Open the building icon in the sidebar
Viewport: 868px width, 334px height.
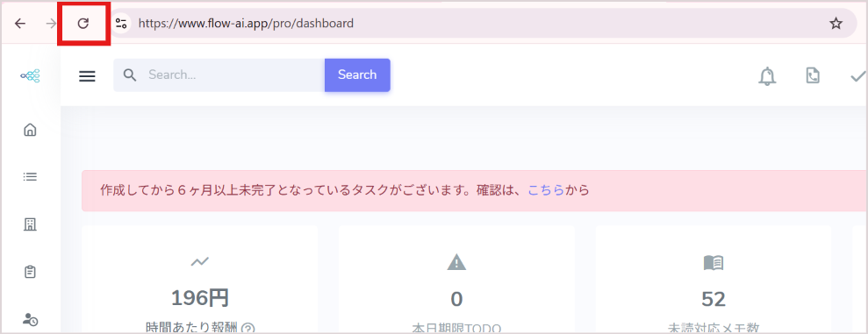(30, 224)
